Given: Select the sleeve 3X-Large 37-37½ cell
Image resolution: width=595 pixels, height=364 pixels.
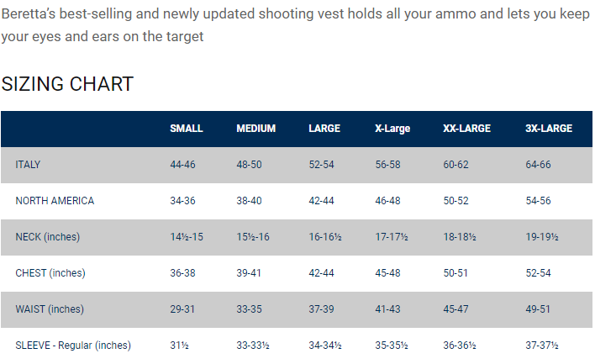Looking at the screenshot, I should pos(542,346).
